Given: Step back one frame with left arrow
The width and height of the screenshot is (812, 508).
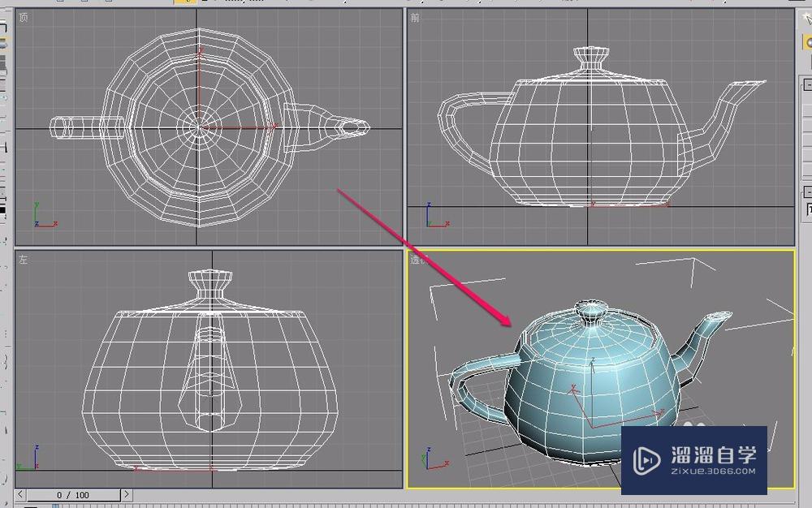Looking at the screenshot, I should 19,494.
